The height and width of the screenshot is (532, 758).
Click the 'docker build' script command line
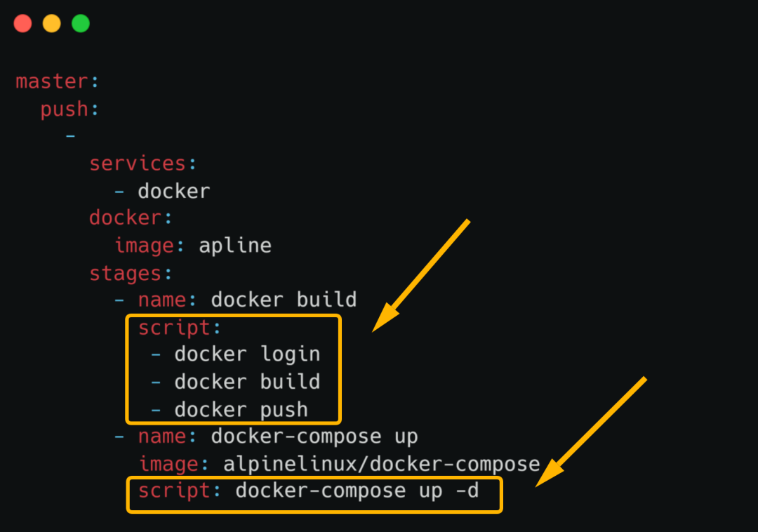247,382
